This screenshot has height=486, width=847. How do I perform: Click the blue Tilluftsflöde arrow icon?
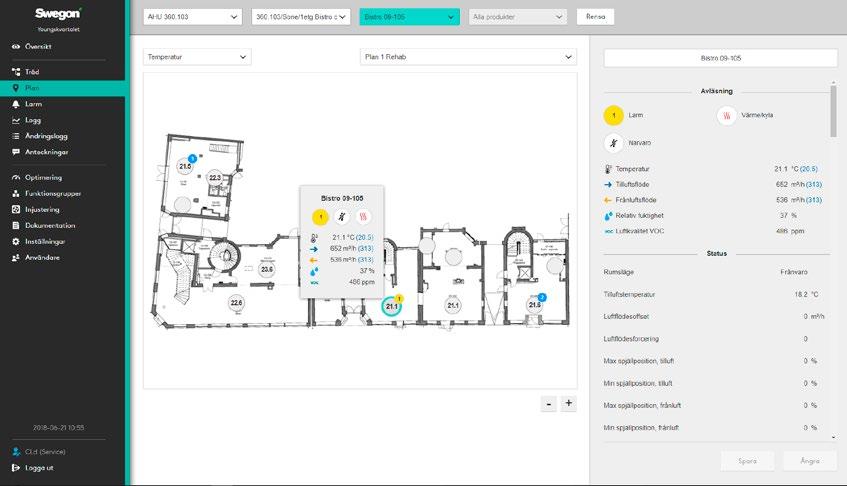click(608, 185)
